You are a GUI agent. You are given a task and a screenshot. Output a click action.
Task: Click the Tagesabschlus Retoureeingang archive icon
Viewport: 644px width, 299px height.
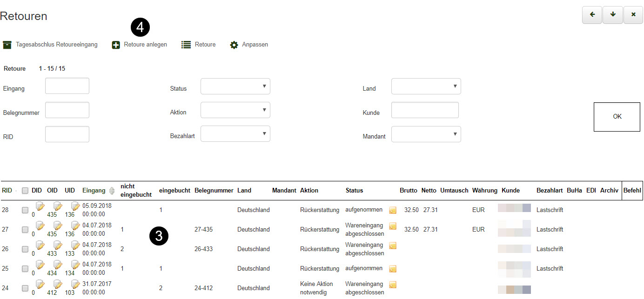7,45
